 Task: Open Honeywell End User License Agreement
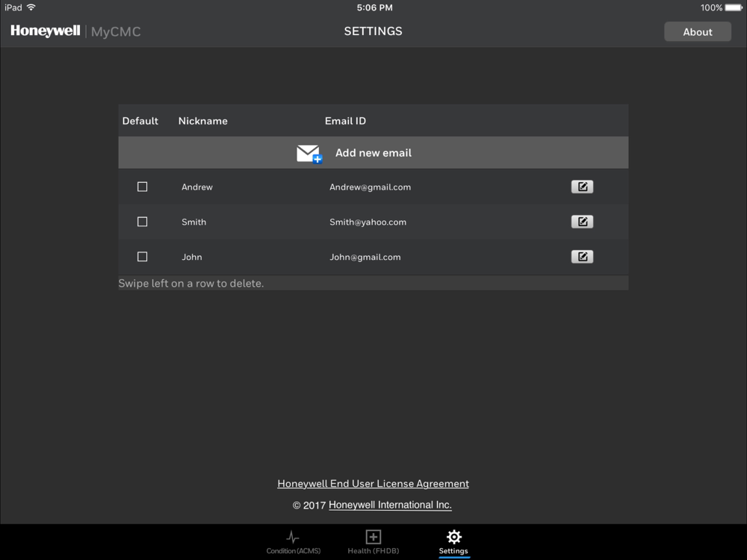click(x=373, y=484)
